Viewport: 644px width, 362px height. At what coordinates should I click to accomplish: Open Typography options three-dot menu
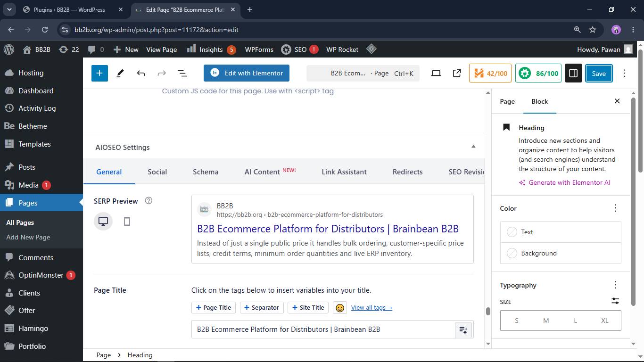click(x=615, y=285)
